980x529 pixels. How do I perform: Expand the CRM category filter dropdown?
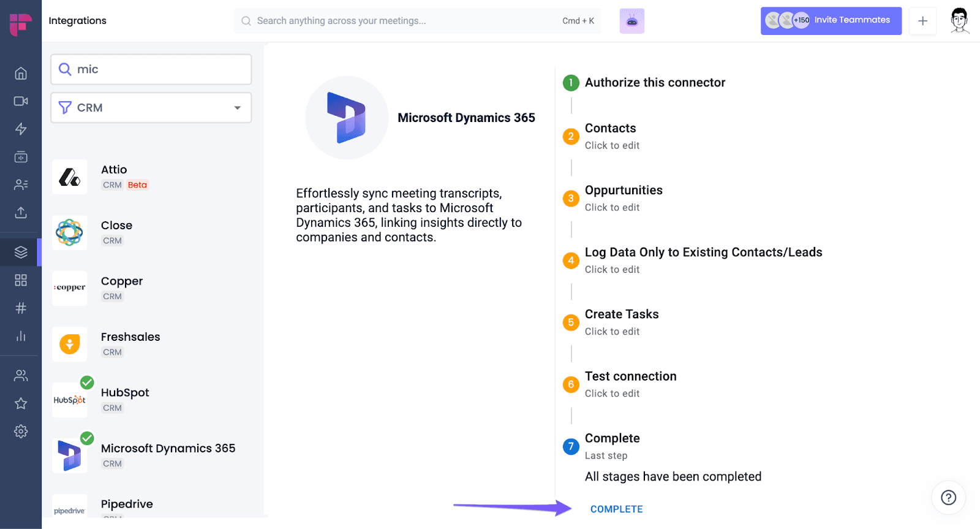pyautogui.click(x=151, y=108)
